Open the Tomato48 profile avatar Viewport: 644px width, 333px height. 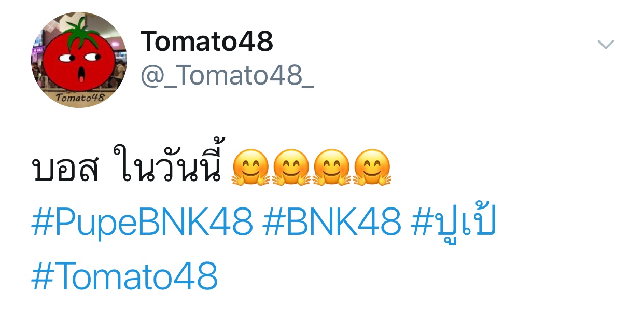[x=79, y=60]
